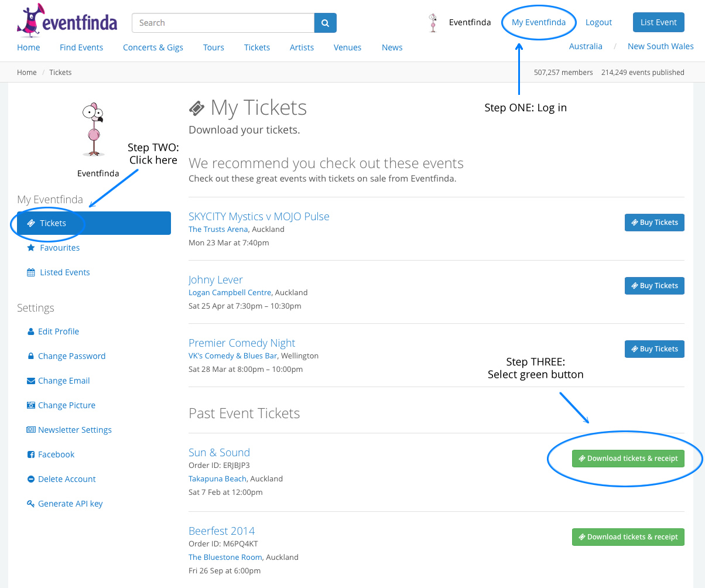Screen dimensions: 705x588
Task: Buy Tickets for SKYCITY Mystics v MOJO Pulse
Action: click(655, 223)
